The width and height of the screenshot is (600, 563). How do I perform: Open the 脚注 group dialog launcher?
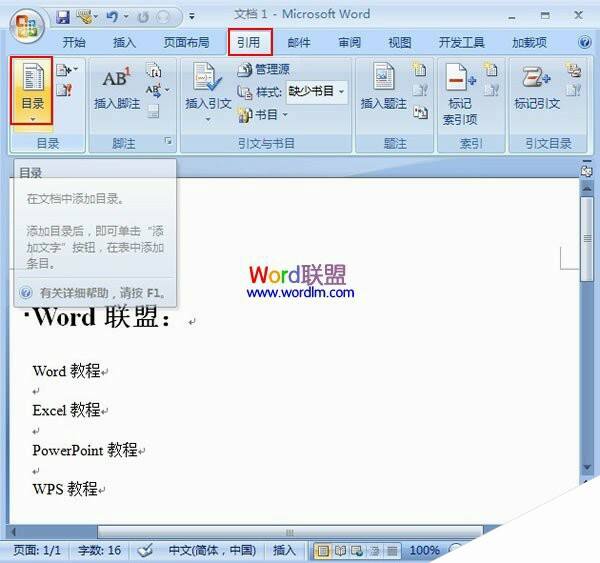168,141
